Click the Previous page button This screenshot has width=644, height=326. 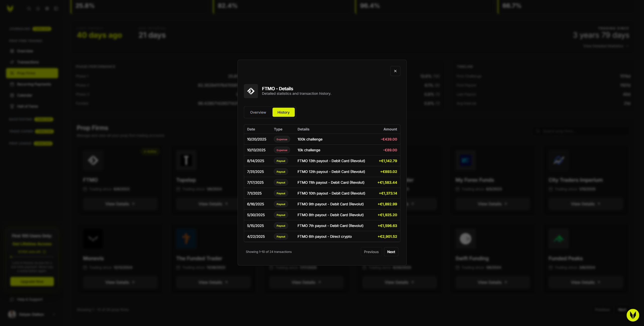[371, 252]
